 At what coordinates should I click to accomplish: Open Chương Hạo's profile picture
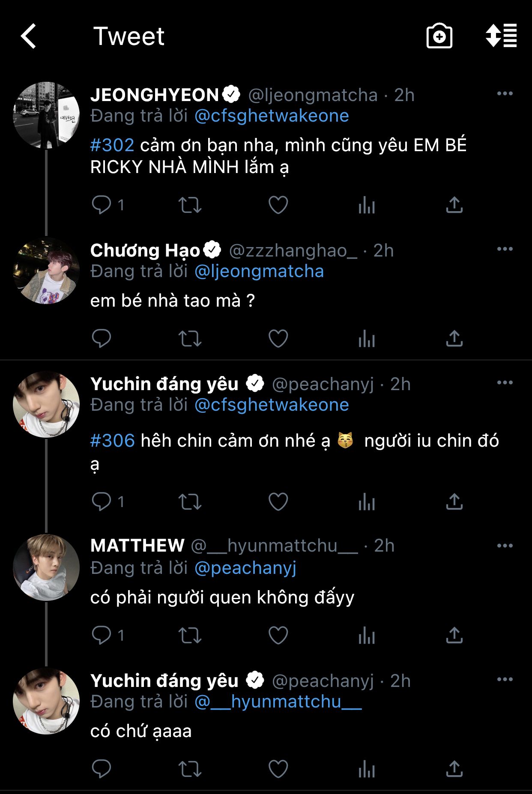point(46,271)
